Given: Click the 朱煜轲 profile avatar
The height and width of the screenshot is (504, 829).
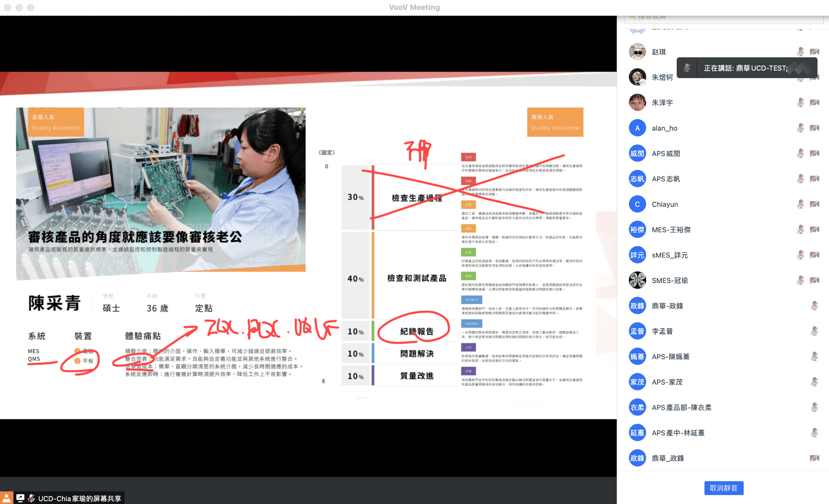Looking at the screenshot, I should click(637, 77).
